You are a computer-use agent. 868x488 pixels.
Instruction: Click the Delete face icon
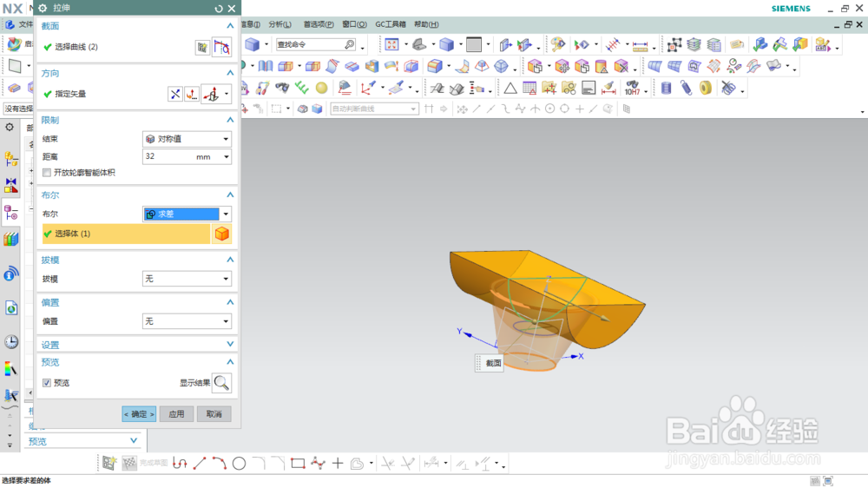621,67
